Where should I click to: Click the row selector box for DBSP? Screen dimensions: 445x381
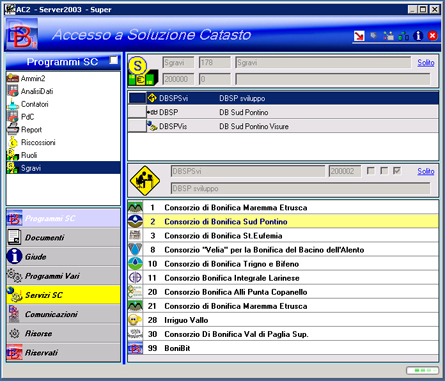(x=137, y=112)
